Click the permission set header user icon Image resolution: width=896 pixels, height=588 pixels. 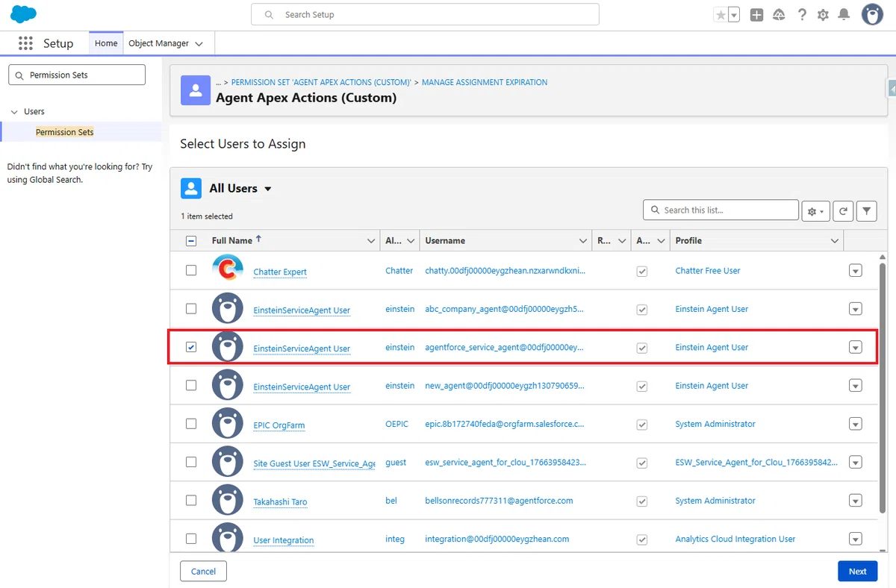click(x=196, y=90)
